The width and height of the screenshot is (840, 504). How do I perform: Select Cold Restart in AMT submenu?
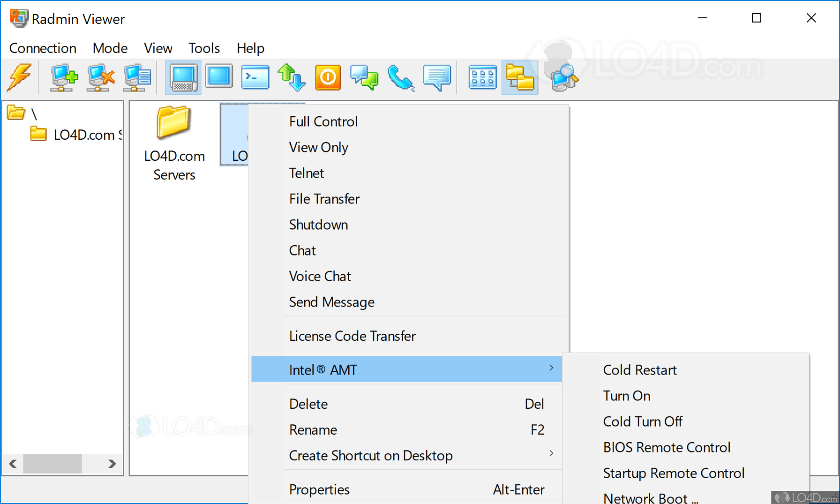(686, 370)
